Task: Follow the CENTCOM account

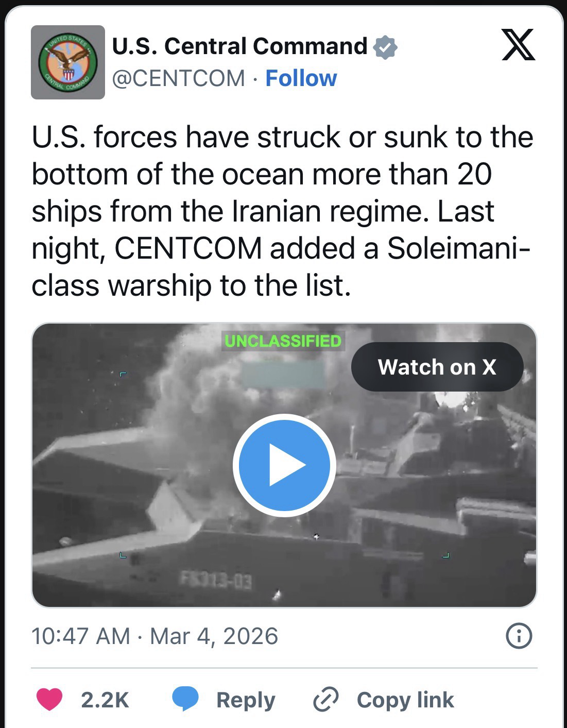Action: 301,78
